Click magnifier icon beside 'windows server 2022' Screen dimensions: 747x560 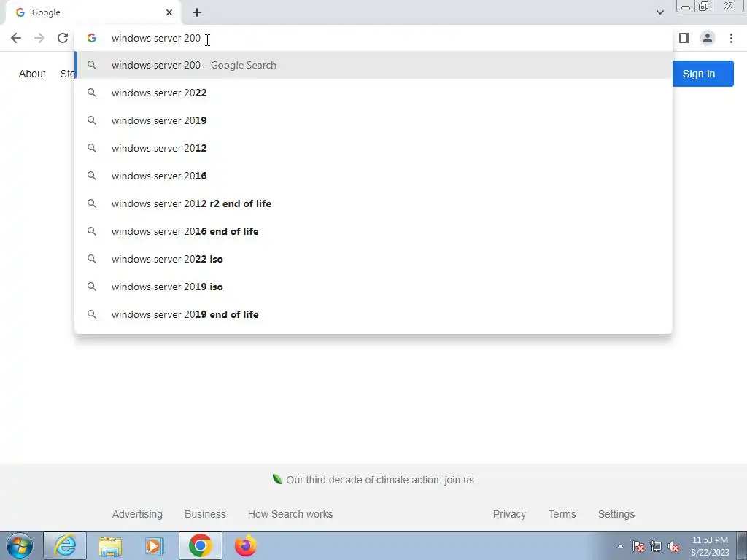click(91, 93)
